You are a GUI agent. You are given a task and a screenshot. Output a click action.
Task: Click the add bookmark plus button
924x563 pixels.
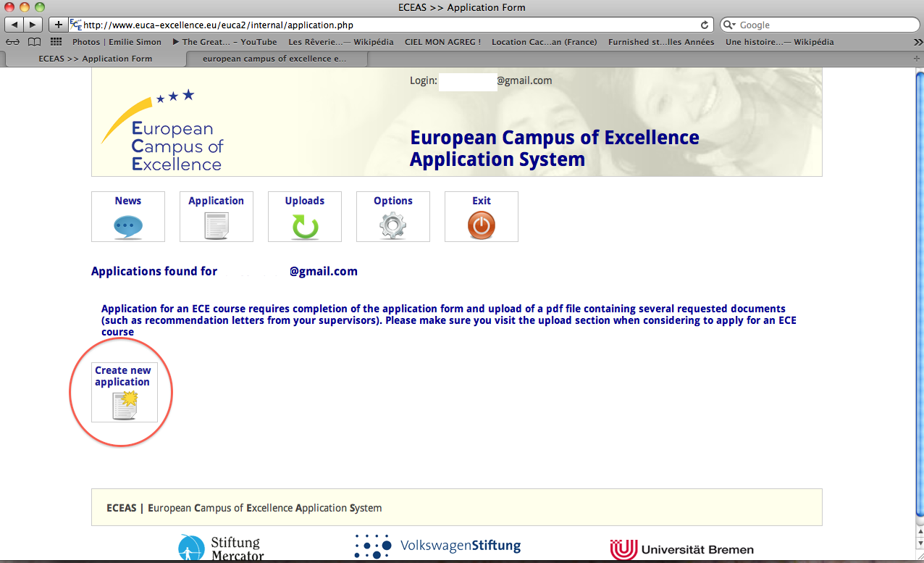coord(59,25)
